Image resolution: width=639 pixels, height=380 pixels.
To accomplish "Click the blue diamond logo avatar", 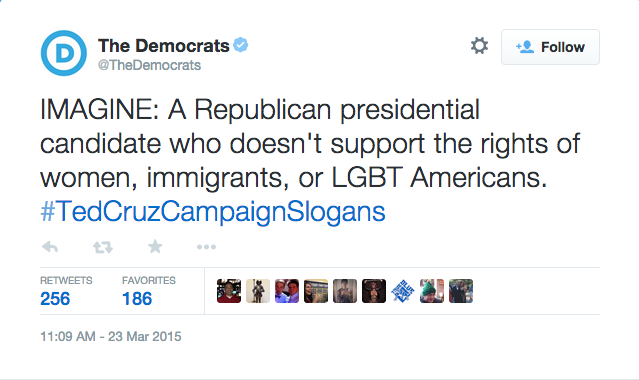I will pyautogui.click(x=403, y=291).
